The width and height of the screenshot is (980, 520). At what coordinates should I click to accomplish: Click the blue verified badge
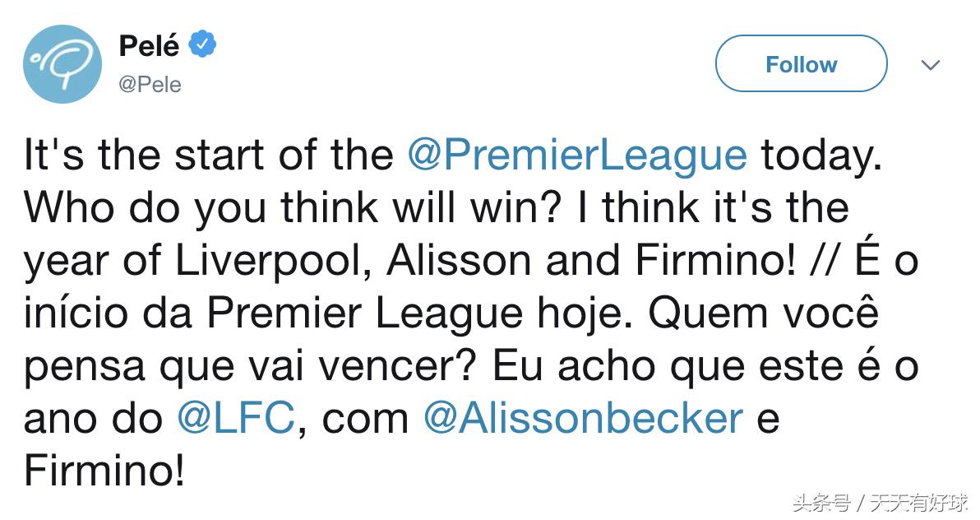(203, 45)
